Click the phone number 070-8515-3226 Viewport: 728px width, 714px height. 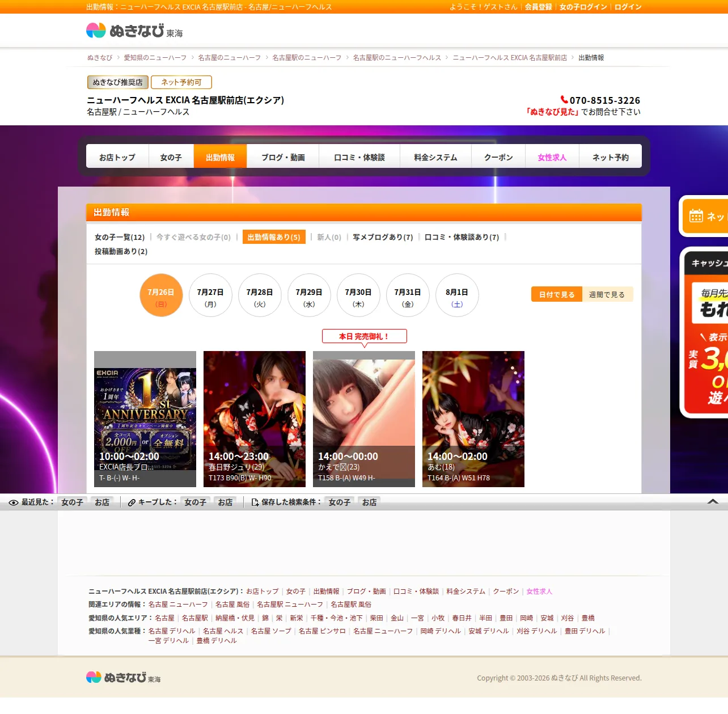tap(605, 100)
